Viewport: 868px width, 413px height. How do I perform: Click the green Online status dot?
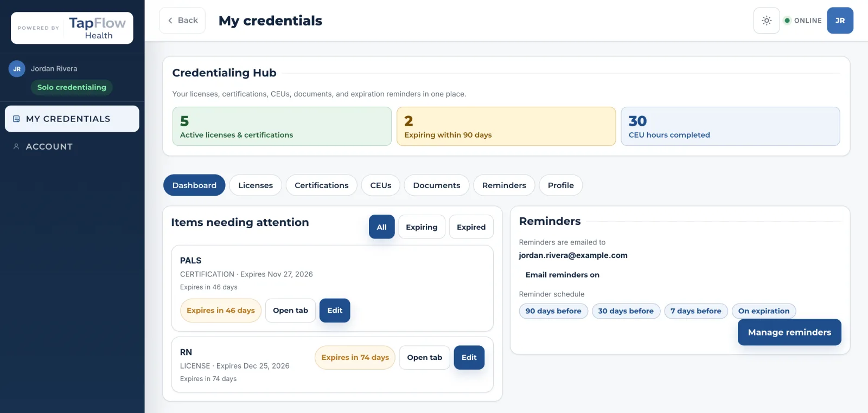click(x=787, y=21)
